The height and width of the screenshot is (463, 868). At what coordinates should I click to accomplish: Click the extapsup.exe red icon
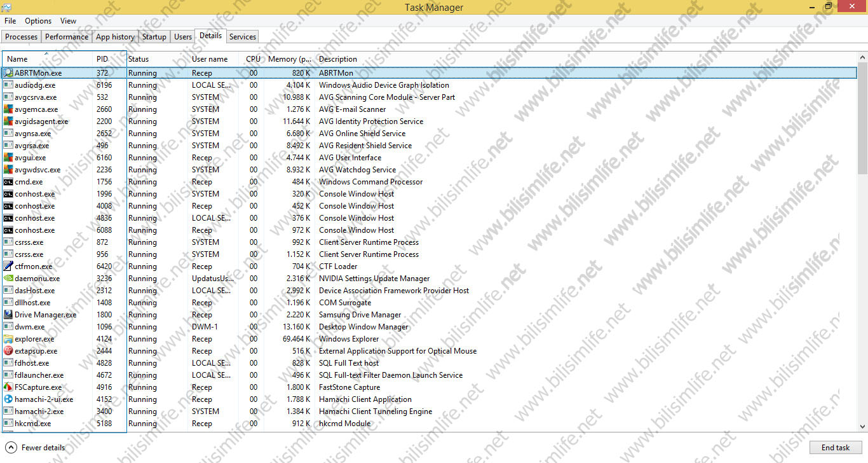pos(8,351)
